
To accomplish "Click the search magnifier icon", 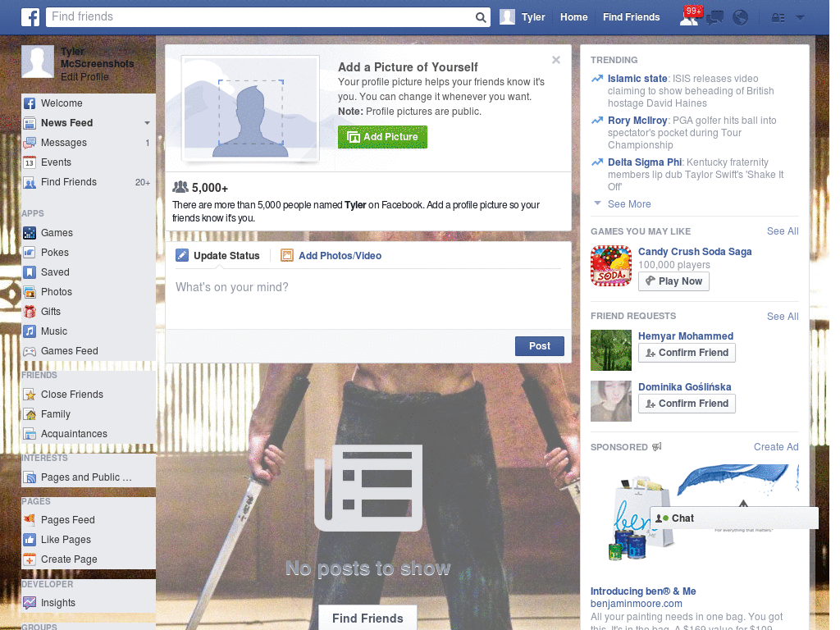I will click(x=481, y=17).
